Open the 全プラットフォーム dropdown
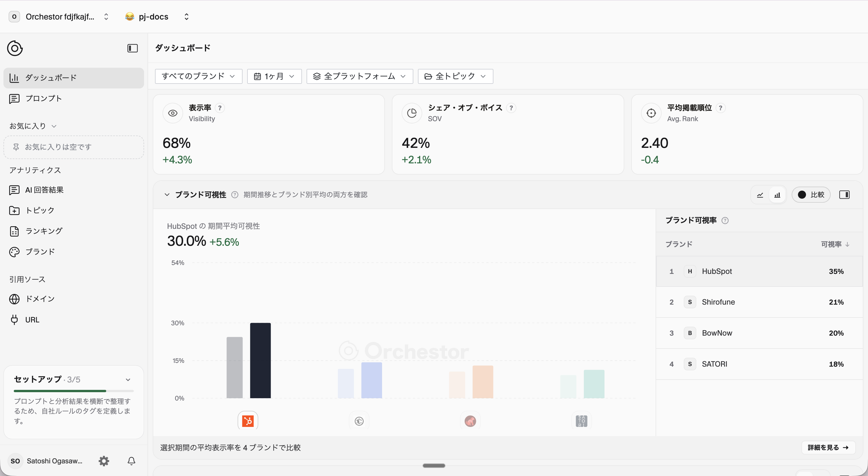Image resolution: width=868 pixels, height=476 pixels. pos(360,76)
